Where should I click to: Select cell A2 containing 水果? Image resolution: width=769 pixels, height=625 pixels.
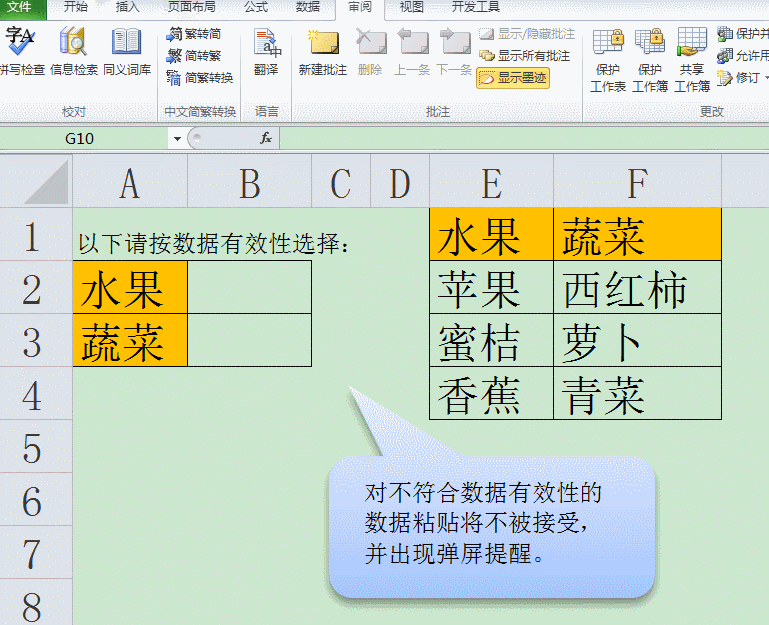(x=130, y=287)
